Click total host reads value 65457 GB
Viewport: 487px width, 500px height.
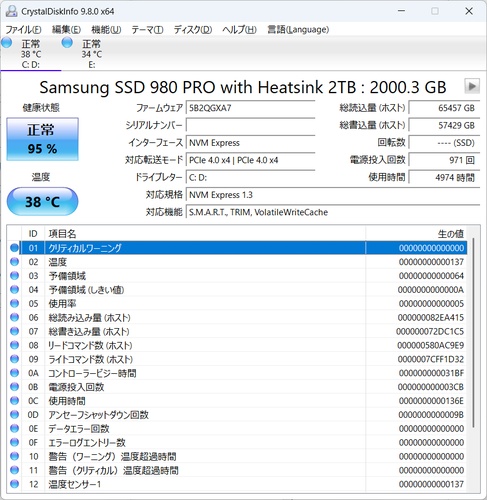coord(444,108)
